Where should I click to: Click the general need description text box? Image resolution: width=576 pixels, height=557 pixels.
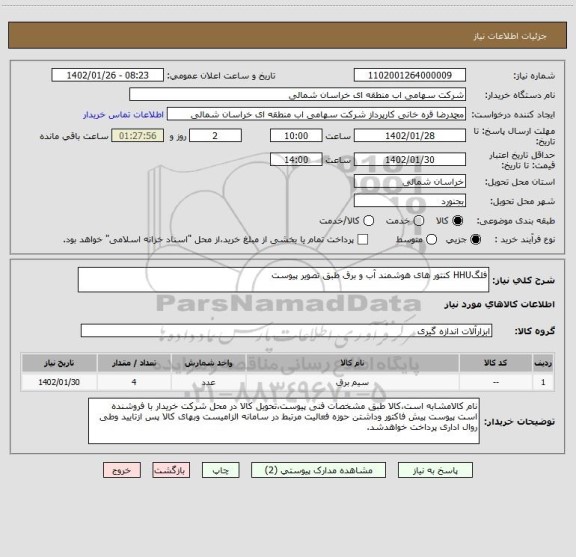click(x=284, y=280)
